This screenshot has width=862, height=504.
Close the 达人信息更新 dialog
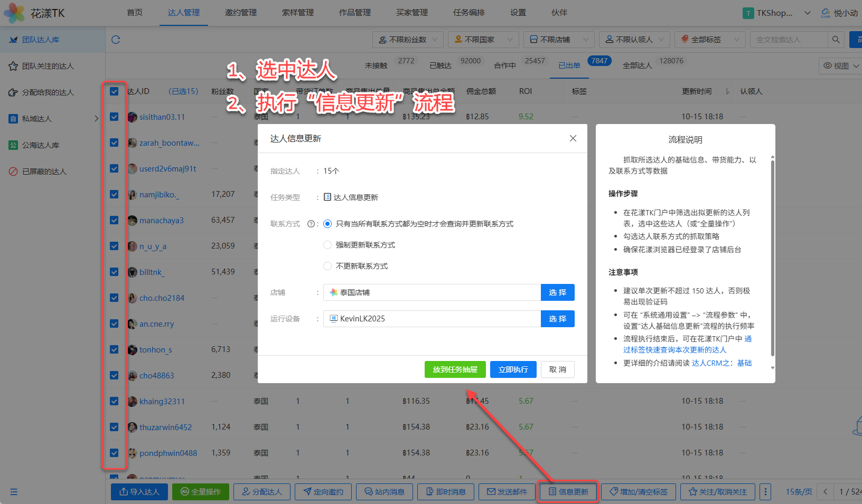573,138
